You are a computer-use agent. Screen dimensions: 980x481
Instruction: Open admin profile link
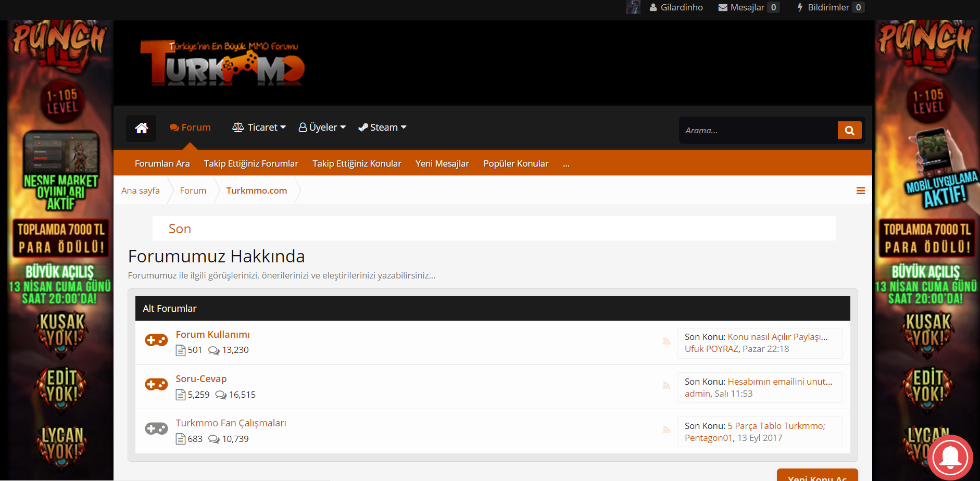(697, 394)
